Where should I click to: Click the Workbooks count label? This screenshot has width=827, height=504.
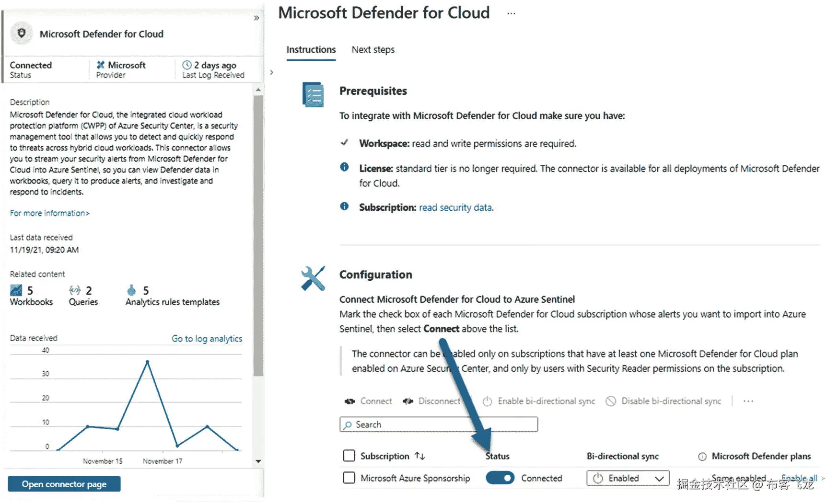[31, 302]
